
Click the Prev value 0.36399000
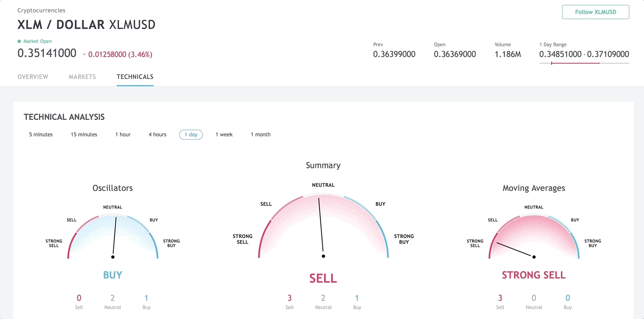[x=394, y=54]
